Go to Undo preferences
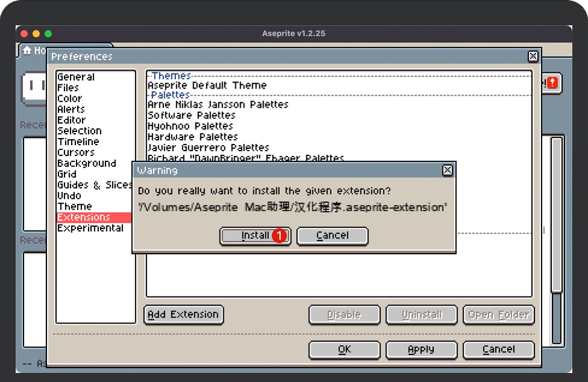 [x=94, y=196]
